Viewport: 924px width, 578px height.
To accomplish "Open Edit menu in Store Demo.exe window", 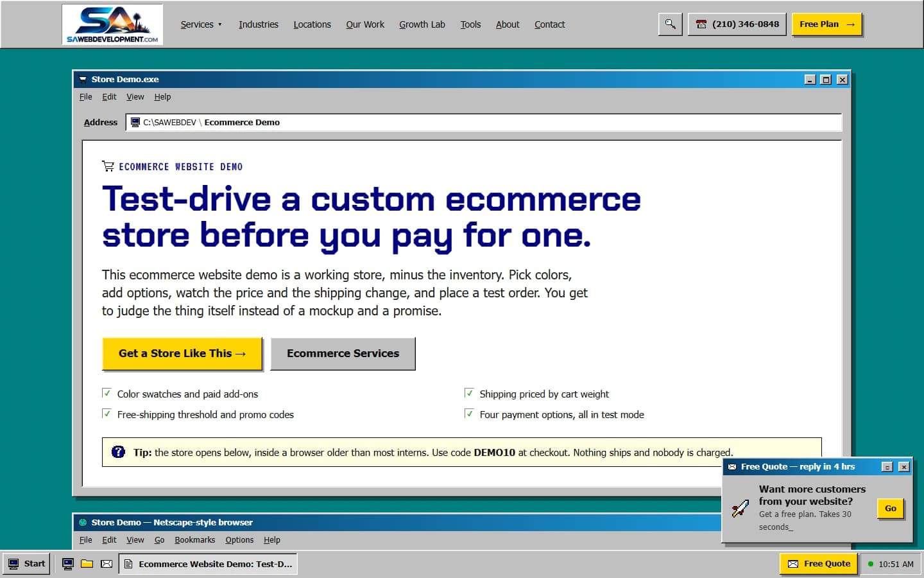I will click(109, 97).
